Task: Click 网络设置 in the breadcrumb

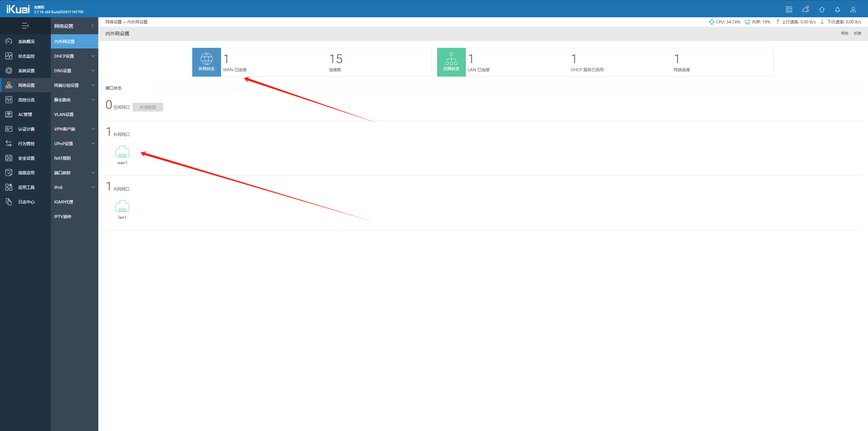Action: 113,22
